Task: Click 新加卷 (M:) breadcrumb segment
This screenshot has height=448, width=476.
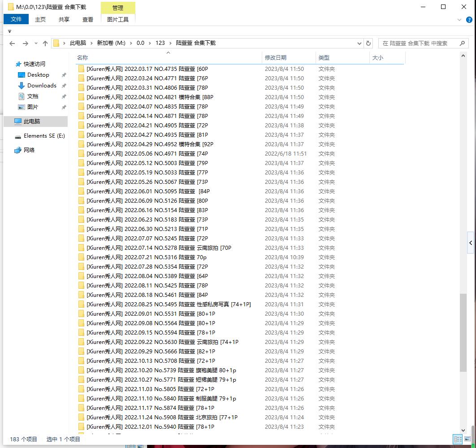Action: (111, 43)
